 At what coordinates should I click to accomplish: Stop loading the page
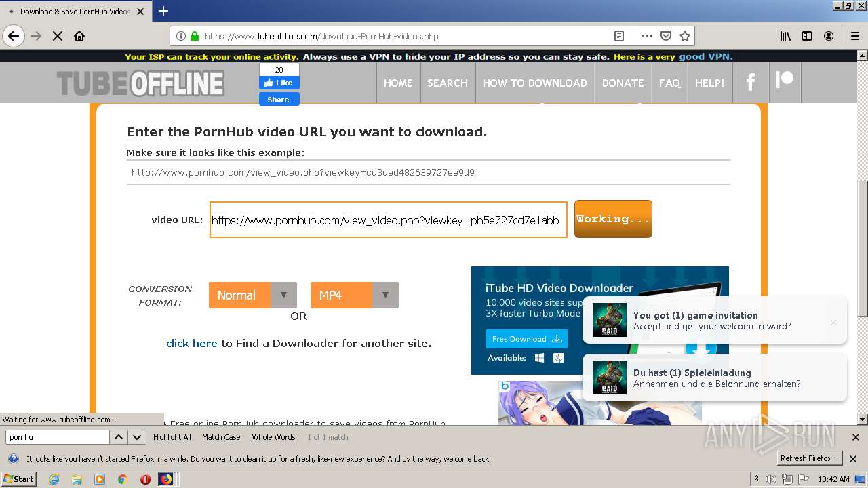58,36
